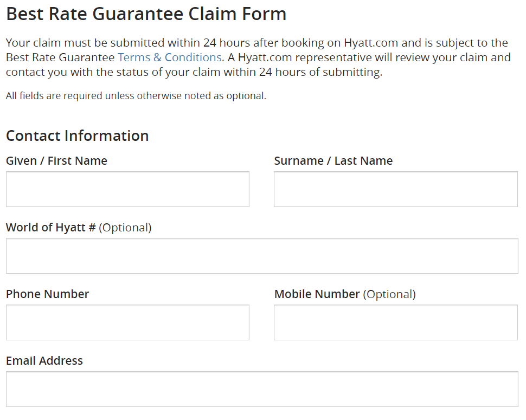Viewport: 526px width, 420px height.
Task: Click the Best Rate Guarantee Claim Form heading
Action: click(146, 14)
